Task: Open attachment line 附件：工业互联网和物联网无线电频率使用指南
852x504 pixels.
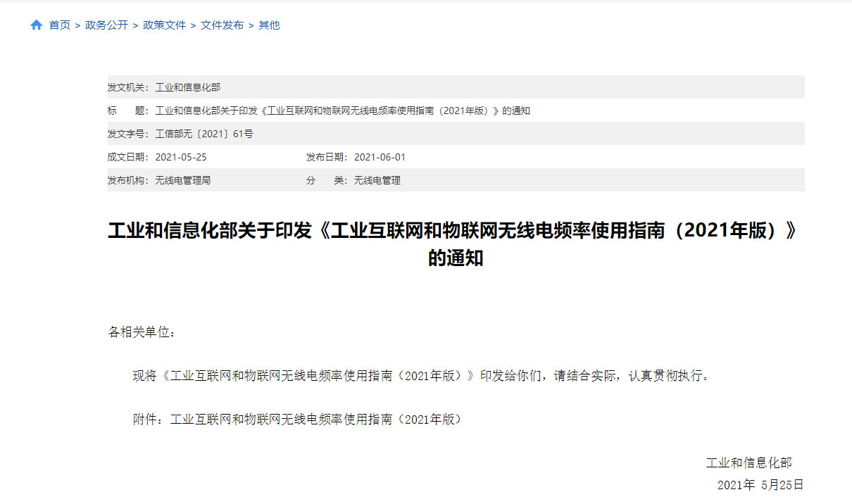Action: pos(298,420)
